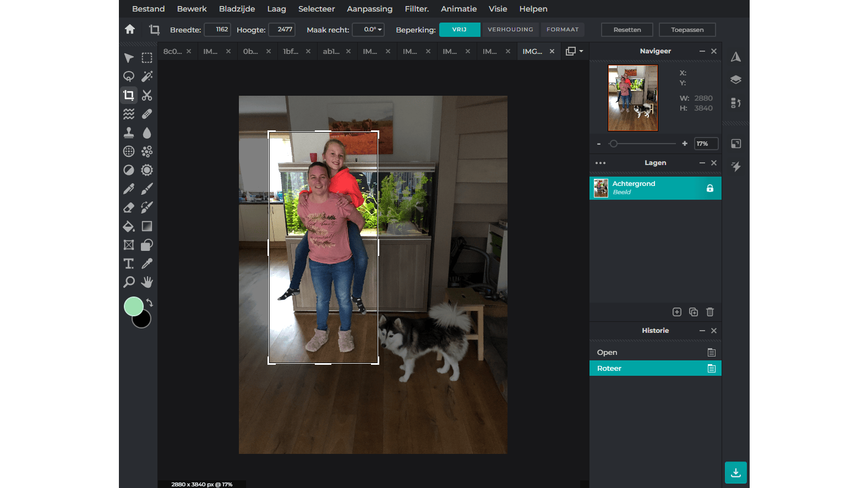868x488 pixels.
Task: Open the Bestand menu
Action: click(148, 9)
